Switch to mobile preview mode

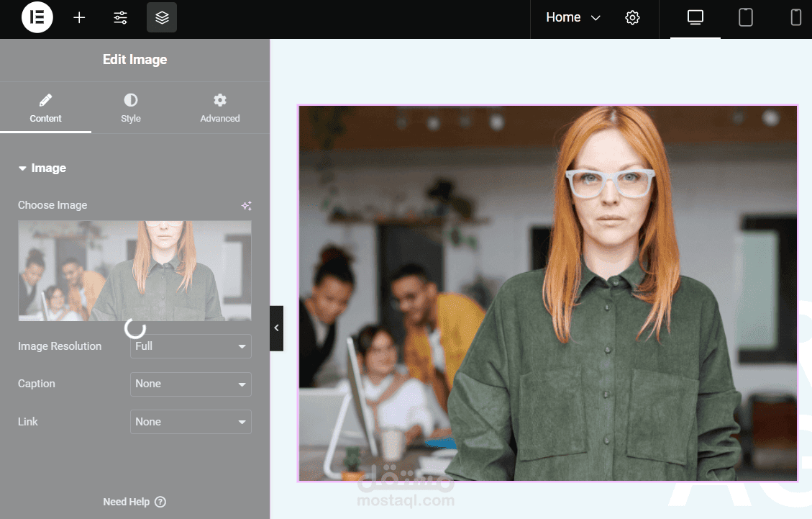point(796,17)
